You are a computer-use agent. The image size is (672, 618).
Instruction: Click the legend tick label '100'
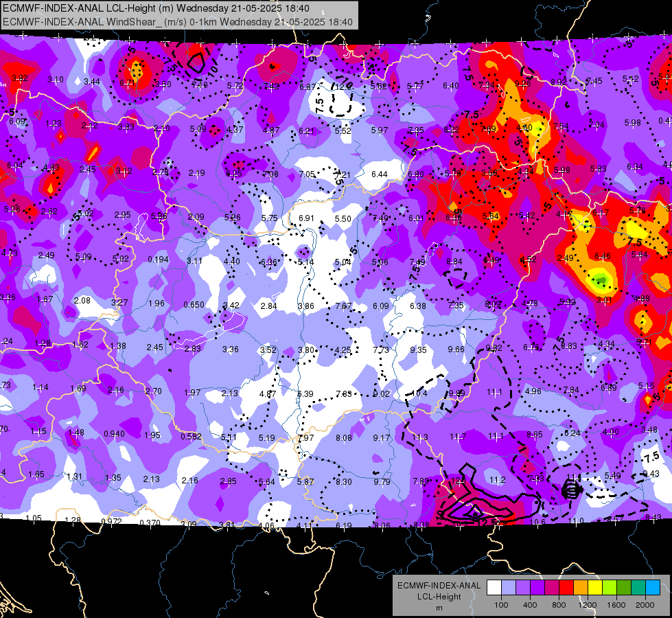(x=501, y=605)
